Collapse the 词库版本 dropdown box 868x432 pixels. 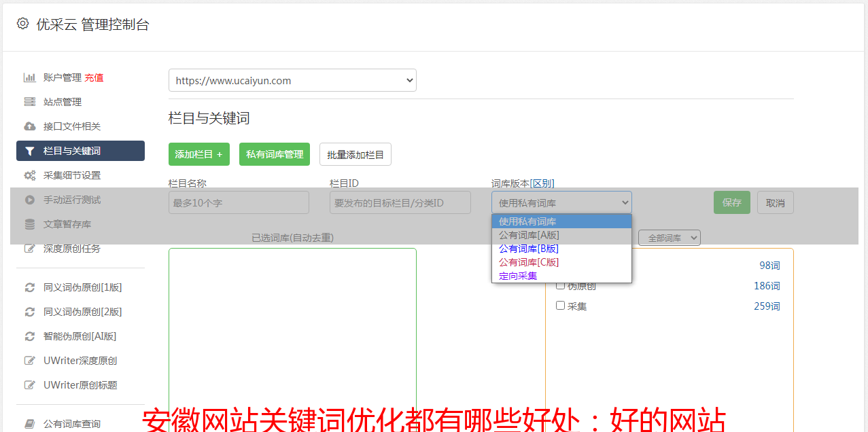pos(561,202)
